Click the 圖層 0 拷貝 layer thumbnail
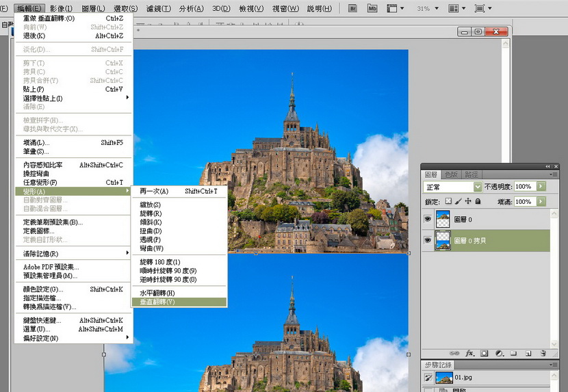The image size is (568, 392). 443,240
